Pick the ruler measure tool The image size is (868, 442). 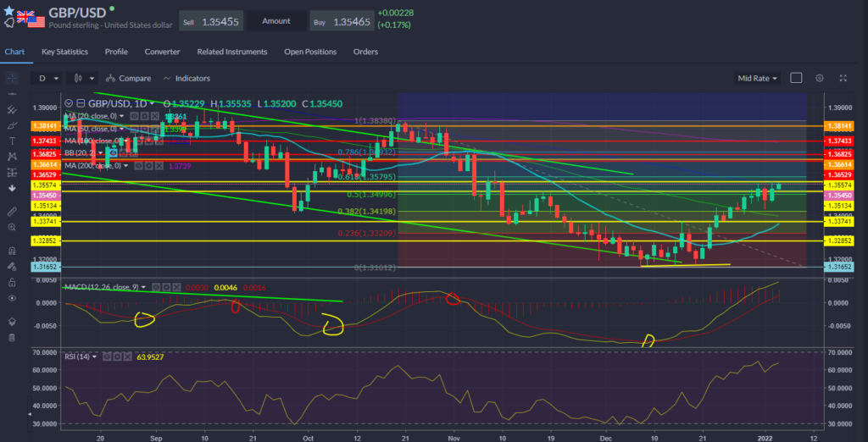(x=11, y=209)
